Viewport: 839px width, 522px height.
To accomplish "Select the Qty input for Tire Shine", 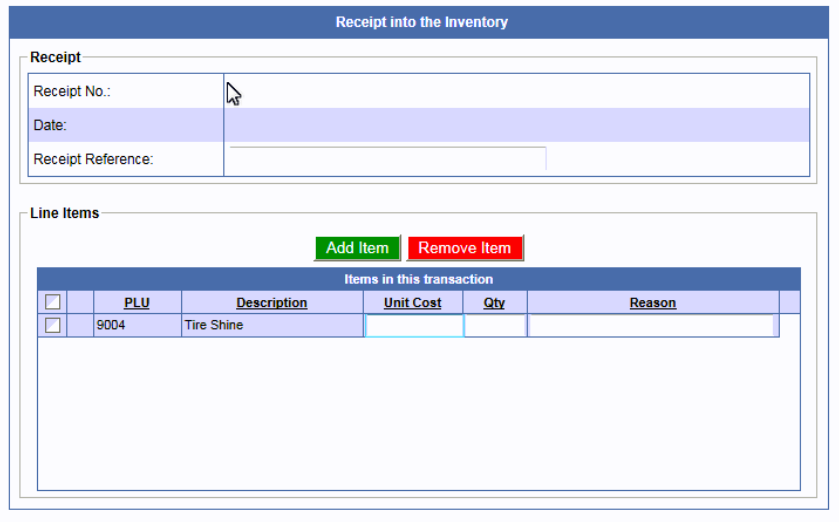I will tap(495, 326).
